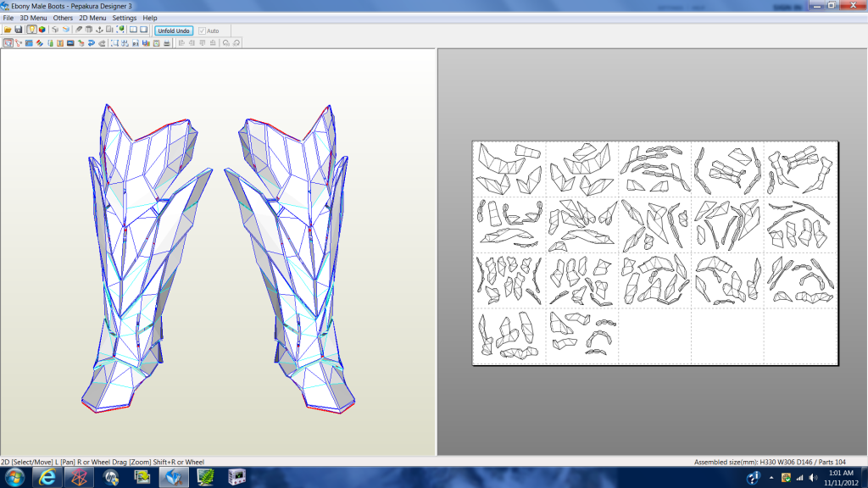This screenshot has height=488, width=868.
Task: Click the gray page icon right of the anchor
Action: click(109, 30)
